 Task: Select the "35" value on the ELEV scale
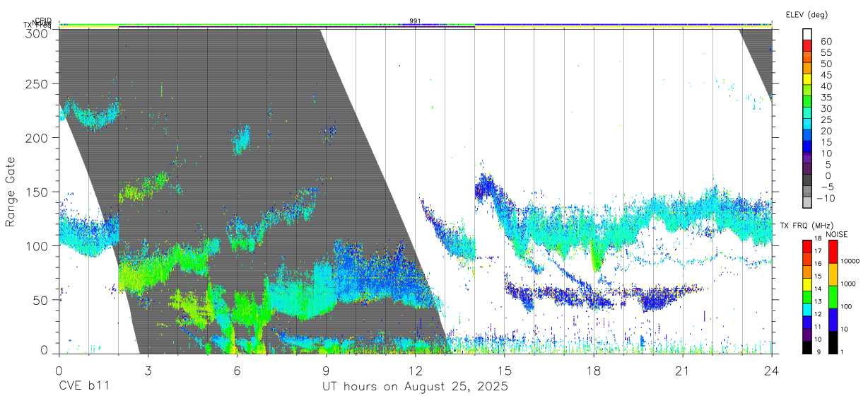click(x=826, y=98)
